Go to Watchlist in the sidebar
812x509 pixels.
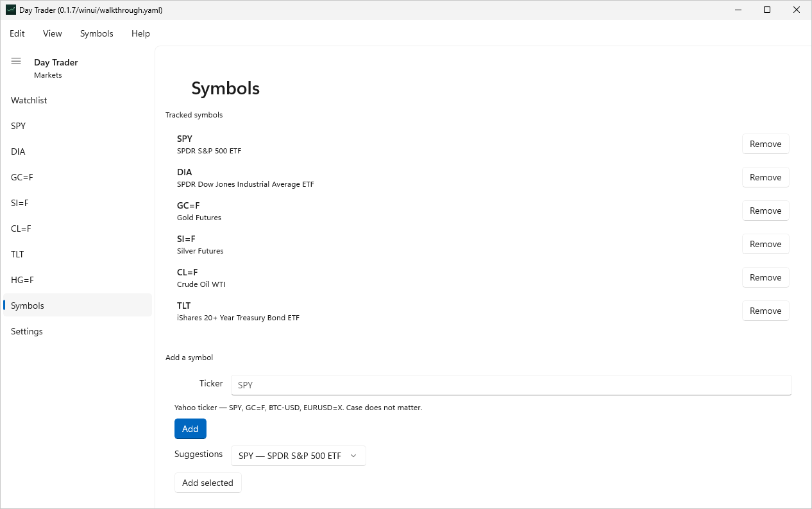78,100
